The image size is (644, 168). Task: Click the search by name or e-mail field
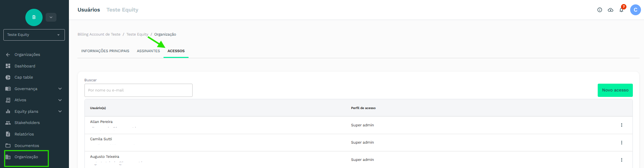(138, 90)
